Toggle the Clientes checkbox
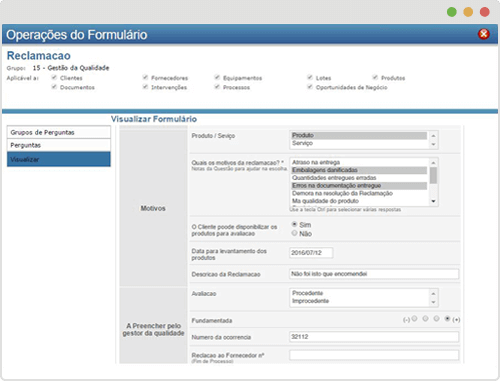The width and height of the screenshot is (500, 381). coord(54,77)
